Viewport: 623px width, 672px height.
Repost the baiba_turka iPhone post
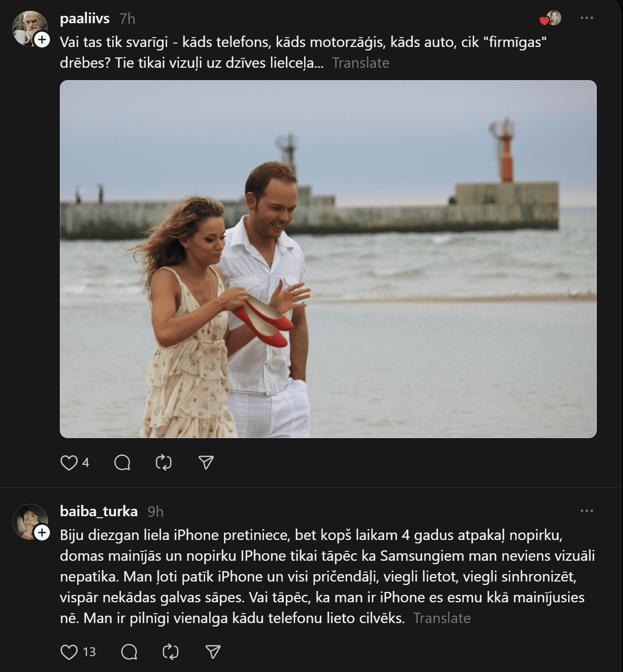coord(171,652)
